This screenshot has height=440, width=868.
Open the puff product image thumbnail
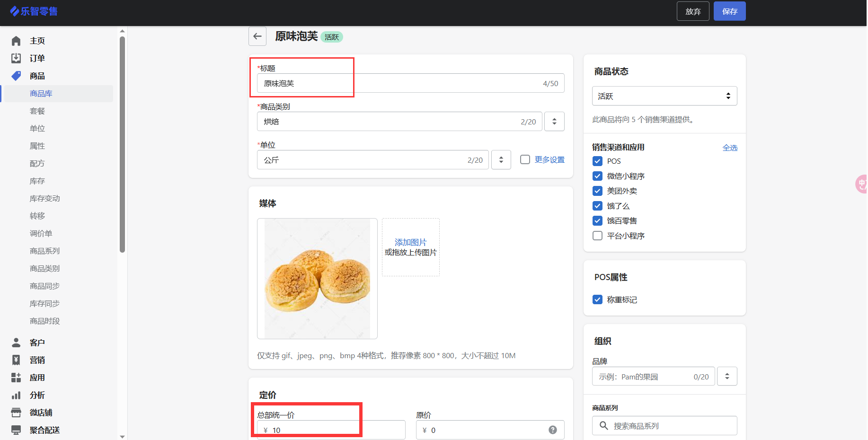(317, 279)
